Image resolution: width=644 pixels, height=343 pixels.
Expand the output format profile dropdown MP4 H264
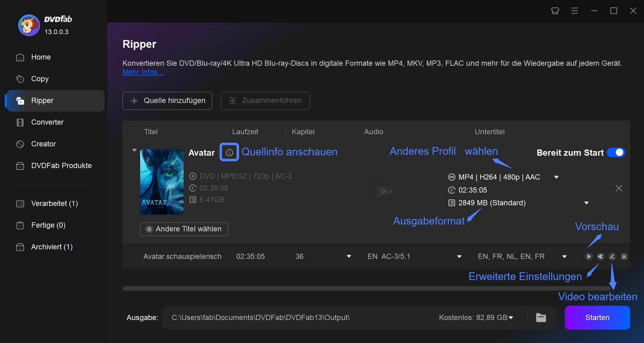coord(558,177)
